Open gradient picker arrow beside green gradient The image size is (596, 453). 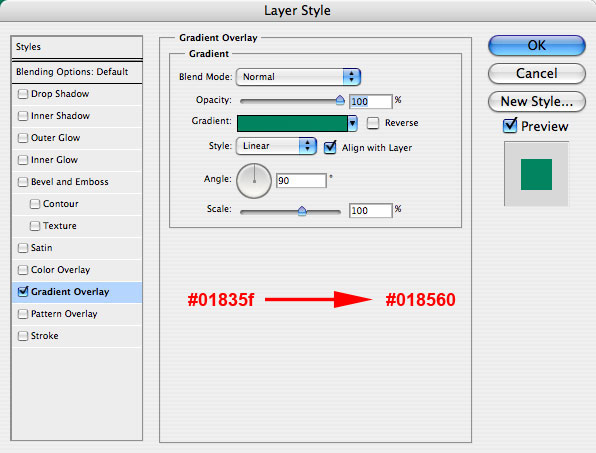click(x=352, y=124)
